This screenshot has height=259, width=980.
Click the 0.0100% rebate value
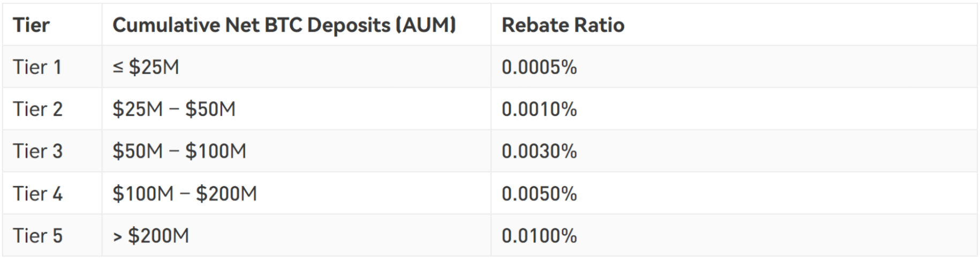coord(539,236)
